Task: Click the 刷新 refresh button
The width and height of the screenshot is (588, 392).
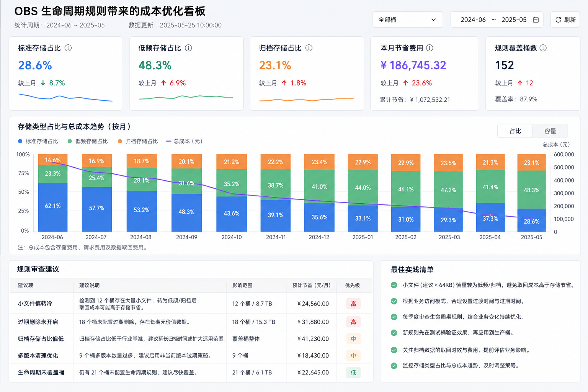Action: click(x=565, y=20)
